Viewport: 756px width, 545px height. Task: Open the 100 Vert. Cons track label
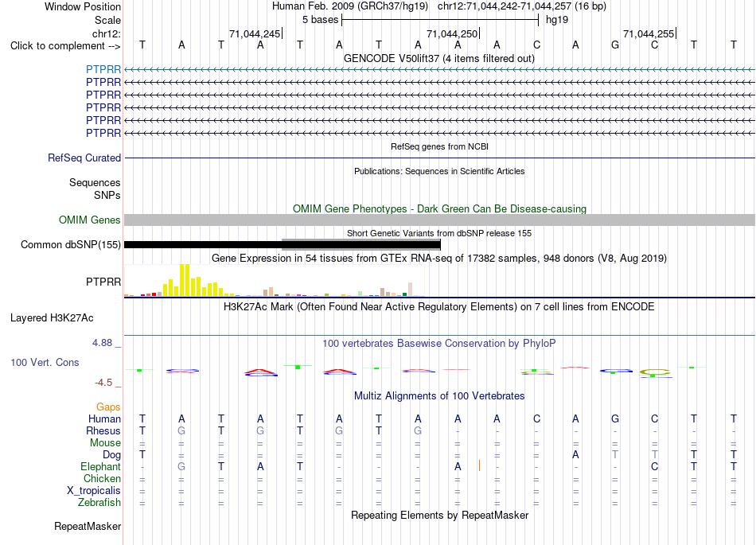(45, 362)
